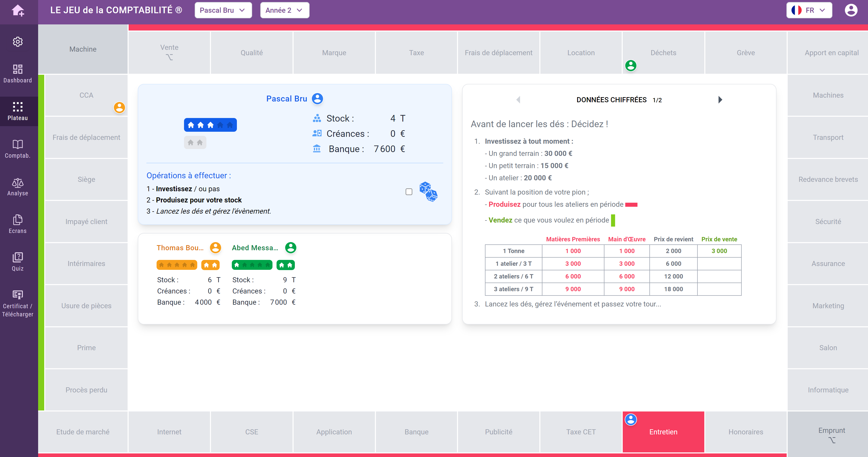The width and height of the screenshot is (868, 457).
Task: Toggle the checkbox next to dice icon
Action: [409, 192]
